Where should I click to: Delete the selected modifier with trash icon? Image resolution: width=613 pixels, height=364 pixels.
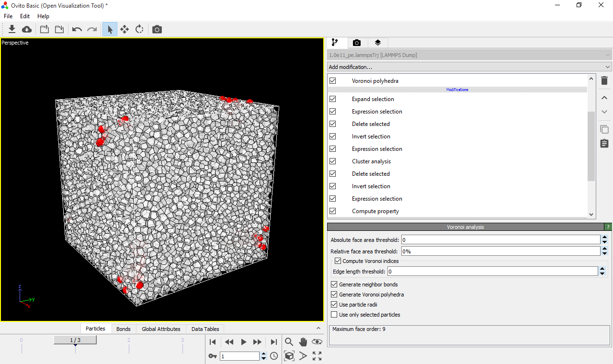(604, 80)
